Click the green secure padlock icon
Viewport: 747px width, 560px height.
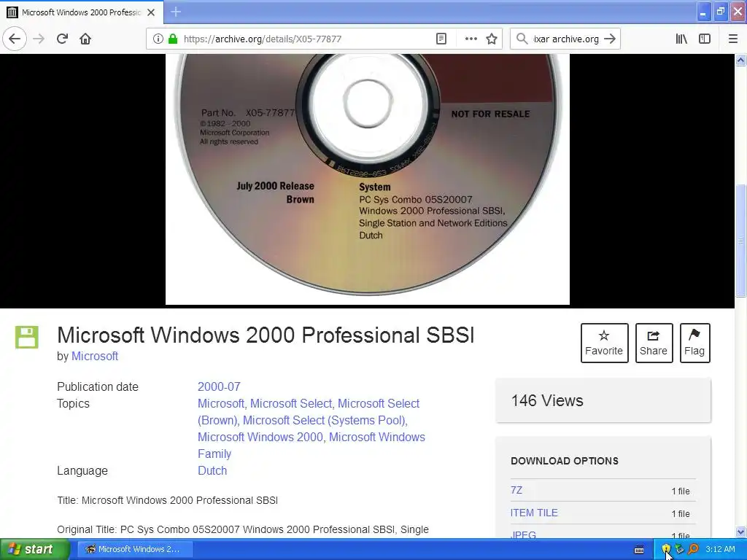(173, 39)
